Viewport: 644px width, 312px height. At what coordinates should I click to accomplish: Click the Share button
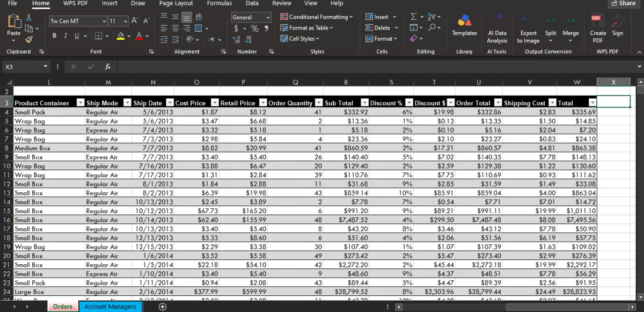point(623,3)
